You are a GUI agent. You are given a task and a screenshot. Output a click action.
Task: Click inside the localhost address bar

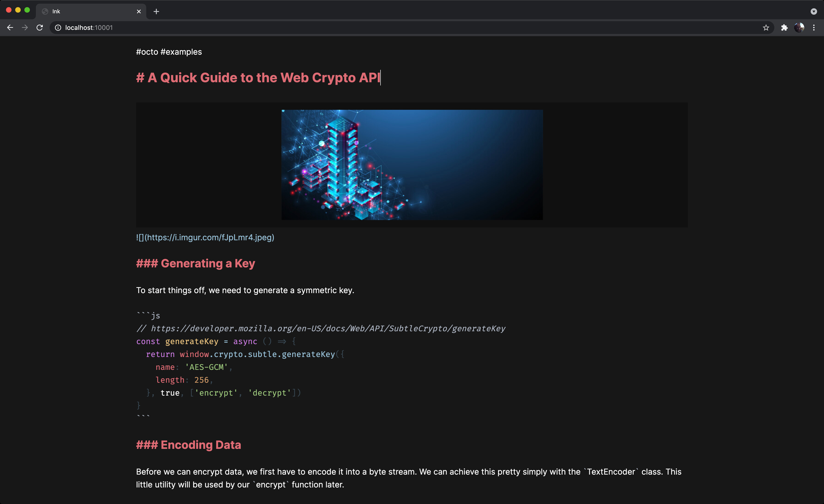(x=201, y=27)
